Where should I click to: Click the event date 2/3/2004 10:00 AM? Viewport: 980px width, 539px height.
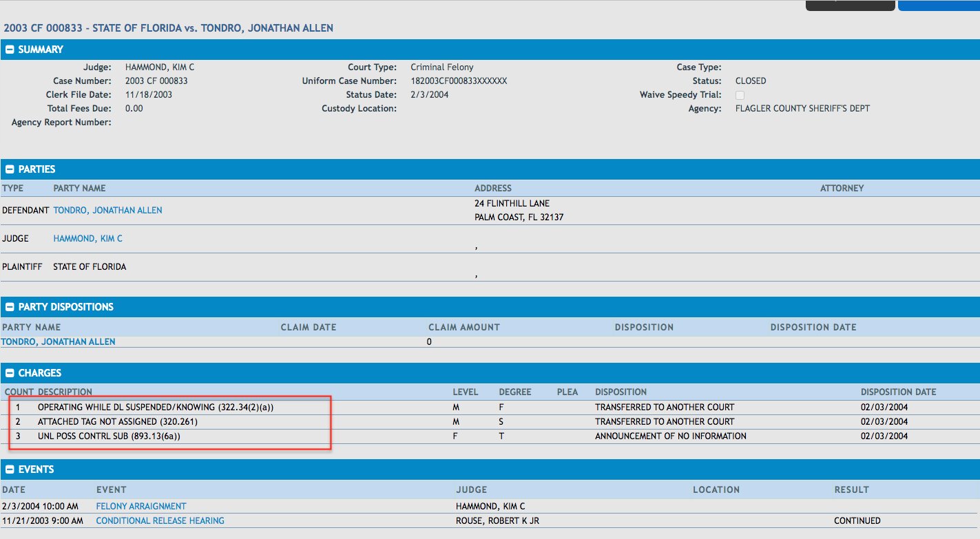coord(40,506)
